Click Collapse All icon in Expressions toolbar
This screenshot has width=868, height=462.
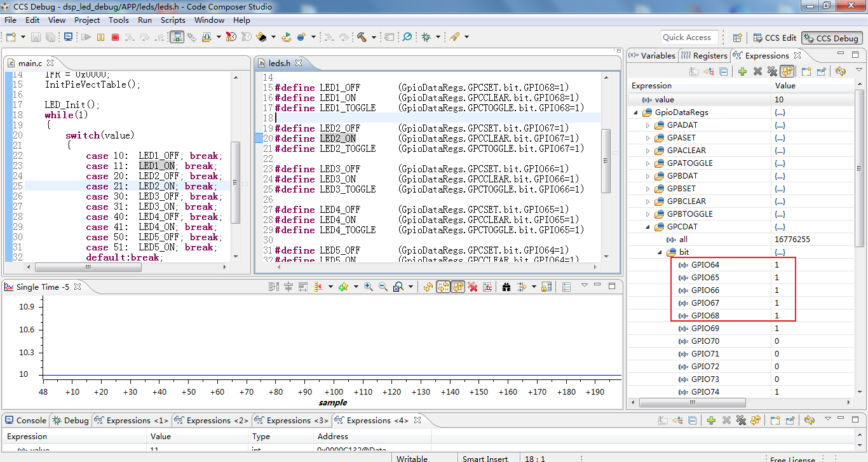click(x=723, y=72)
